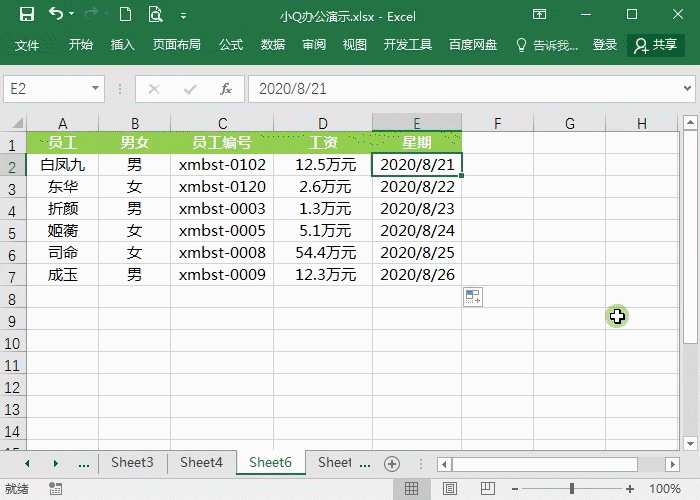This screenshot has height=500, width=700.
Task: Switch to Sheet3 tab
Action: 133,462
